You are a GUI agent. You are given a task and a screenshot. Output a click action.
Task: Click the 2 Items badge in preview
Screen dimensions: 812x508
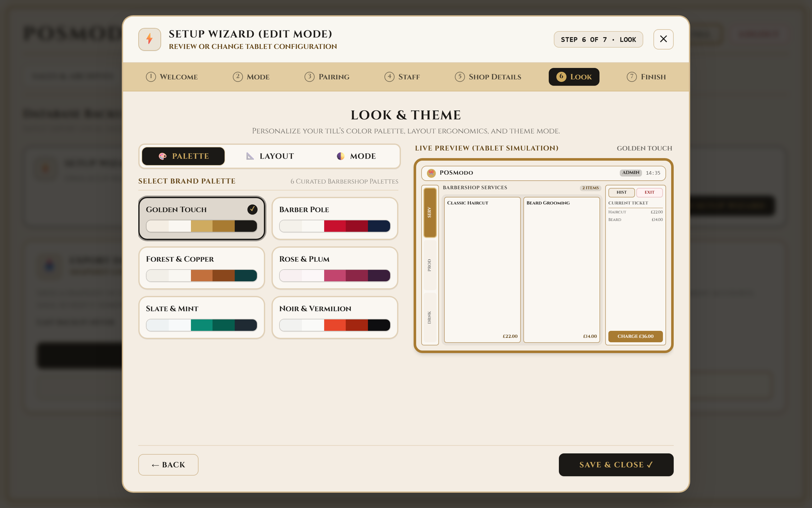(590, 188)
